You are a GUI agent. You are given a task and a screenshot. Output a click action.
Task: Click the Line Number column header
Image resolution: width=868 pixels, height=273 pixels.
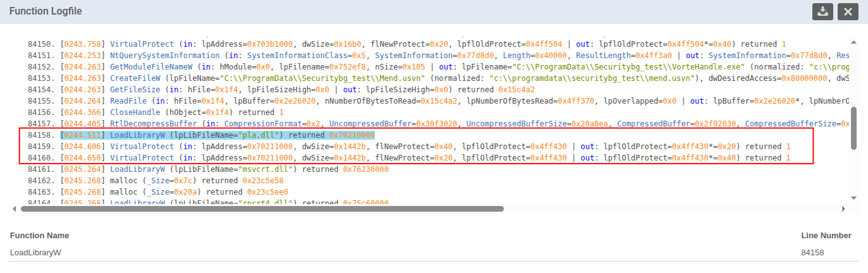pos(826,235)
